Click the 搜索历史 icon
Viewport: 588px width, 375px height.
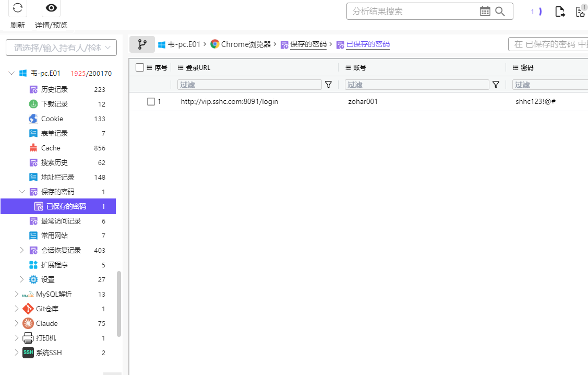(33, 162)
